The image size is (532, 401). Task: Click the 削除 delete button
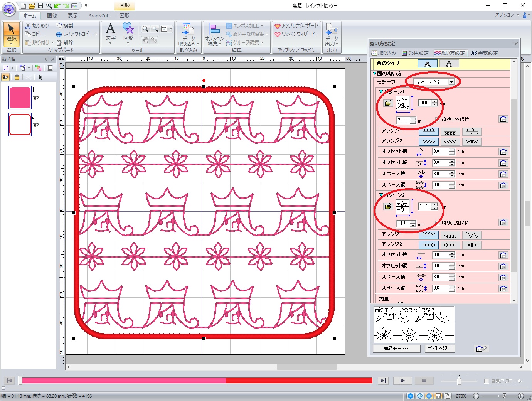[x=65, y=42]
